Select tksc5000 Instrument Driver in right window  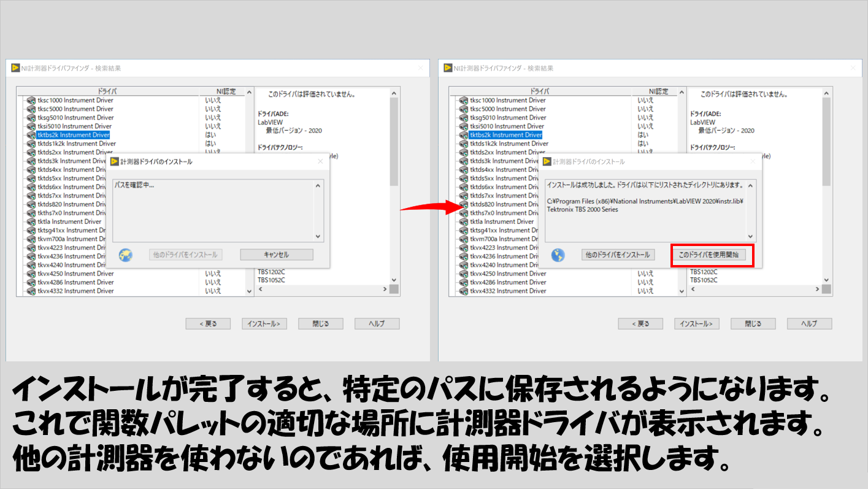[x=507, y=109]
